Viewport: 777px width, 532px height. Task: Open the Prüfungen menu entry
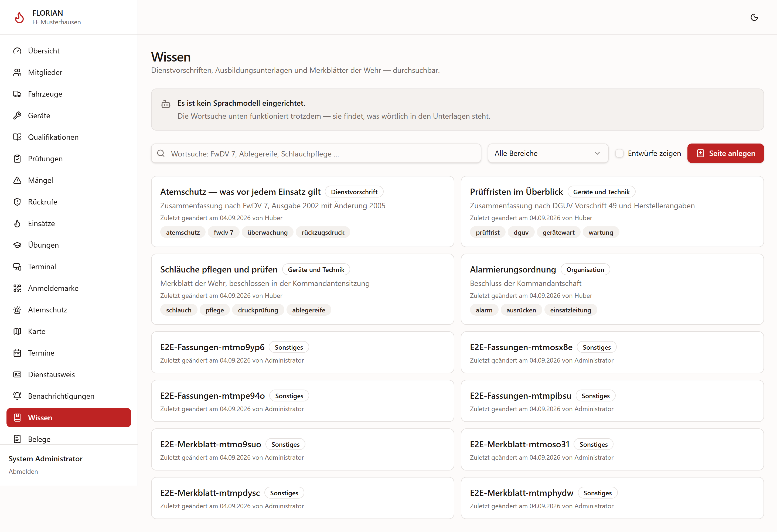pyautogui.click(x=69, y=159)
